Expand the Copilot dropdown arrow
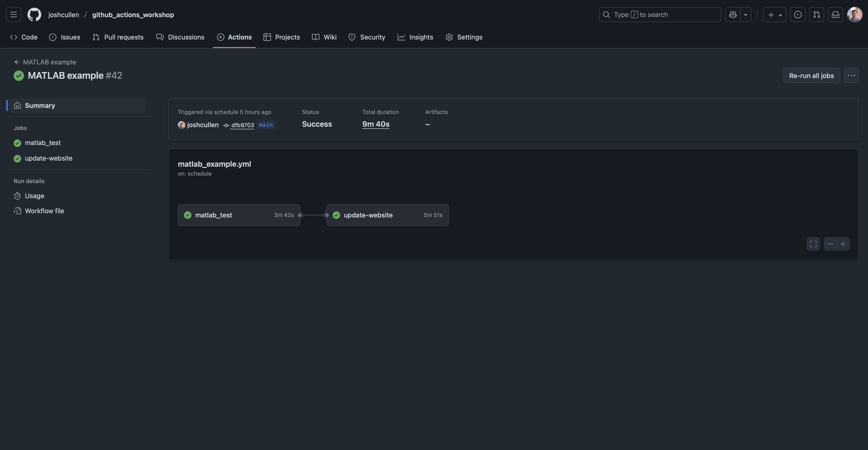Image resolution: width=868 pixels, height=450 pixels. click(745, 15)
